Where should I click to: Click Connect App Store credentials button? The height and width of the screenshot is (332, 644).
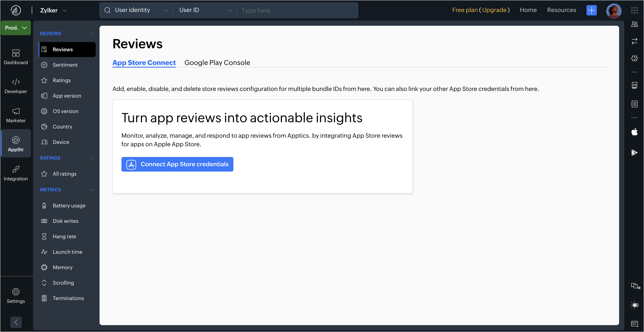pos(177,164)
